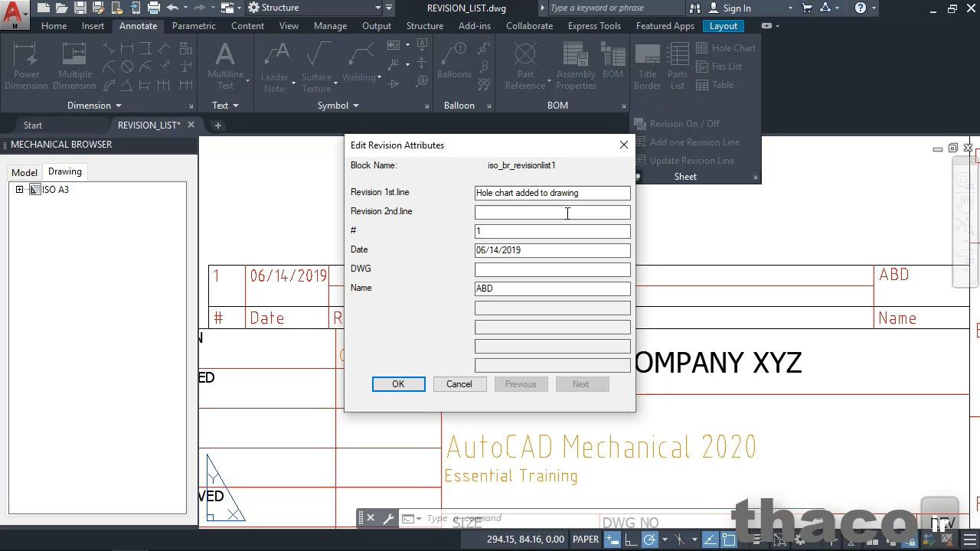The width and height of the screenshot is (980, 551).
Task: Click the search binoculars icon
Action: pyautogui.click(x=694, y=8)
